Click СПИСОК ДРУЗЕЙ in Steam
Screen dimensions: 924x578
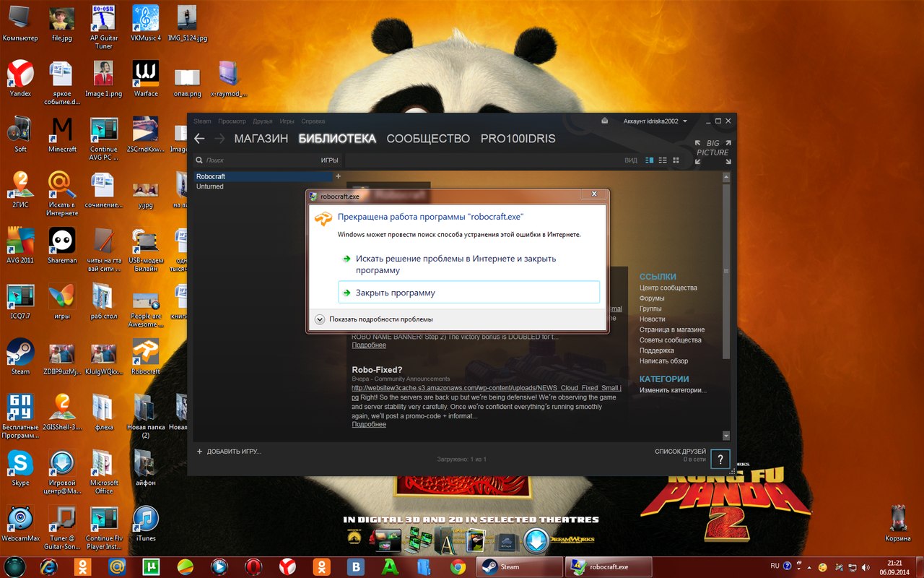pos(680,452)
